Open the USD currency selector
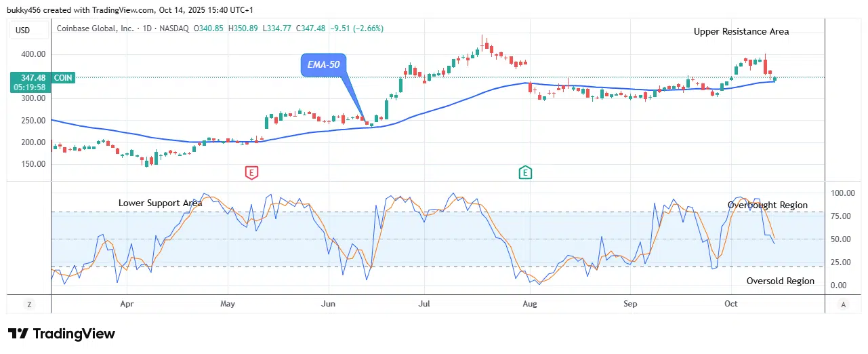The height and width of the screenshot is (354, 868). [x=23, y=30]
